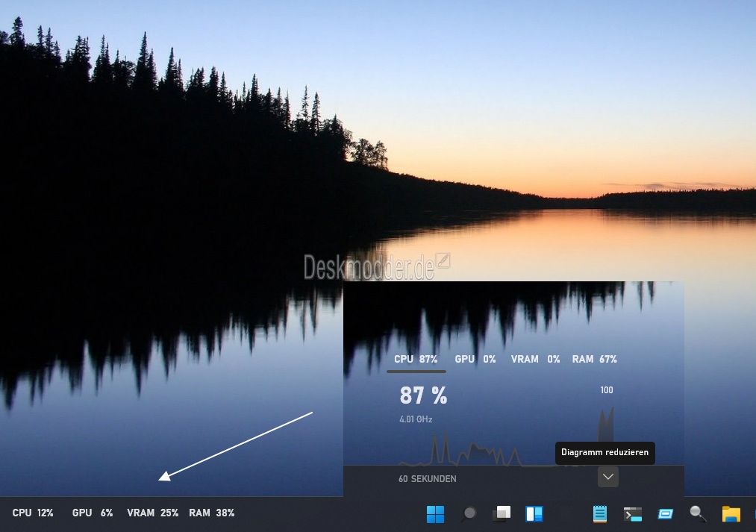The height and width of the screenshot is (532, 756).
Task: Launch Notepad from the taskbar
Action: click(600, 513)
